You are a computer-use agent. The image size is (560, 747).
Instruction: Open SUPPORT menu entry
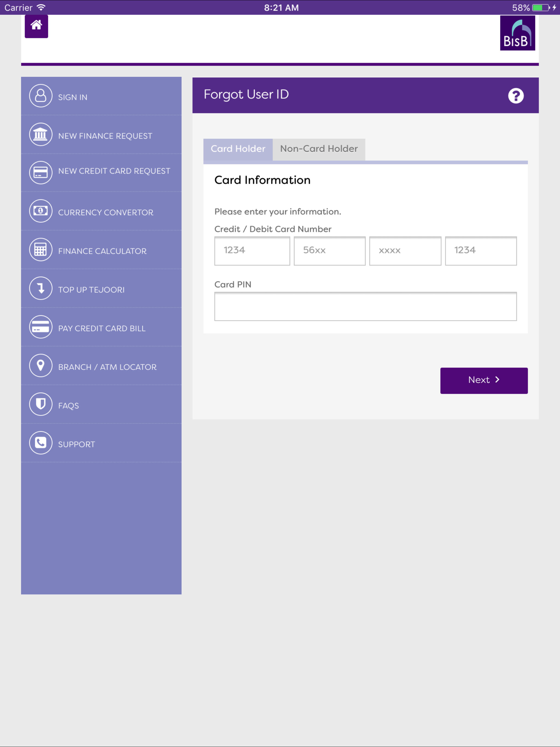tap(101, 443)
